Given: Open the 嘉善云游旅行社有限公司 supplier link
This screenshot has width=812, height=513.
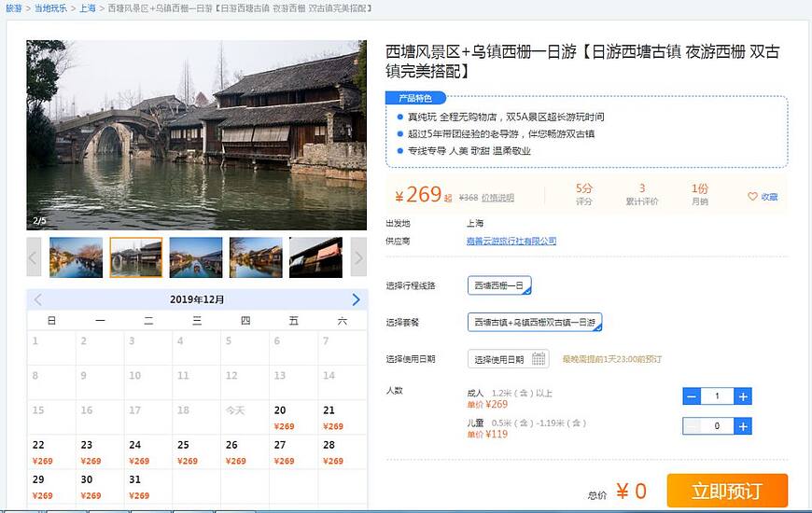Looking at the screenshot, I should tap(511, 241).
